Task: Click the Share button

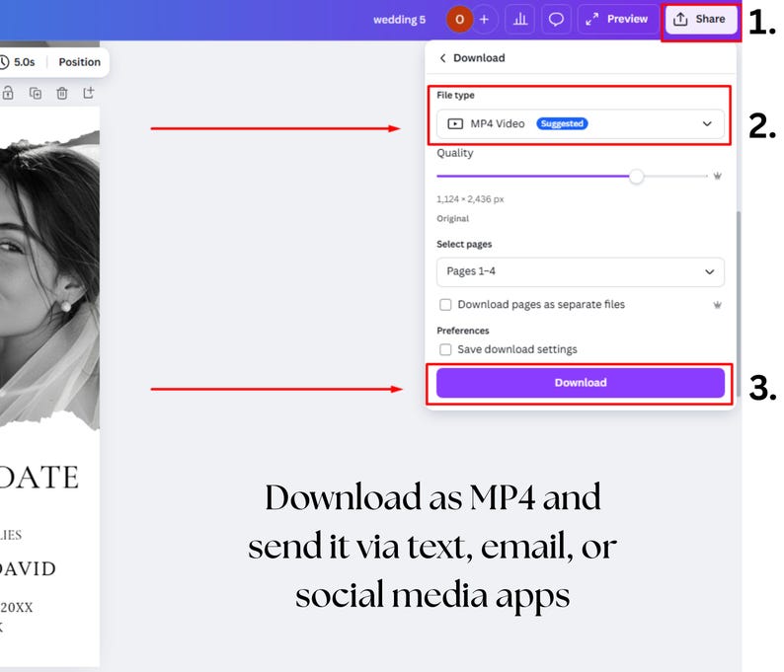Action: point(699,20)
